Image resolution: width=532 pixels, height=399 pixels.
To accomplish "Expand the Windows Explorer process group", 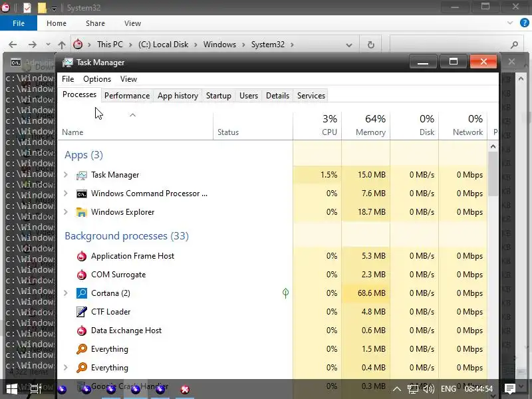I will (66, 212).
